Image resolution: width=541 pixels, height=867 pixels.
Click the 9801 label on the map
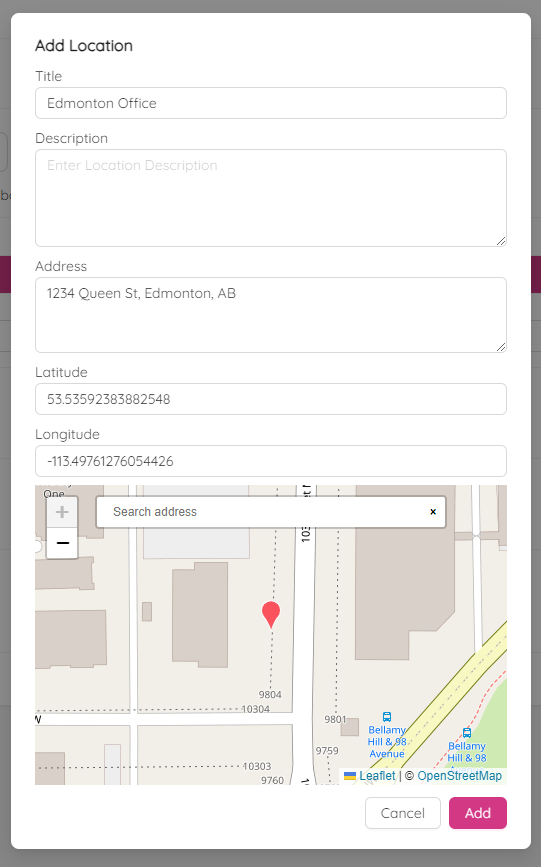[x=335, y=719]
